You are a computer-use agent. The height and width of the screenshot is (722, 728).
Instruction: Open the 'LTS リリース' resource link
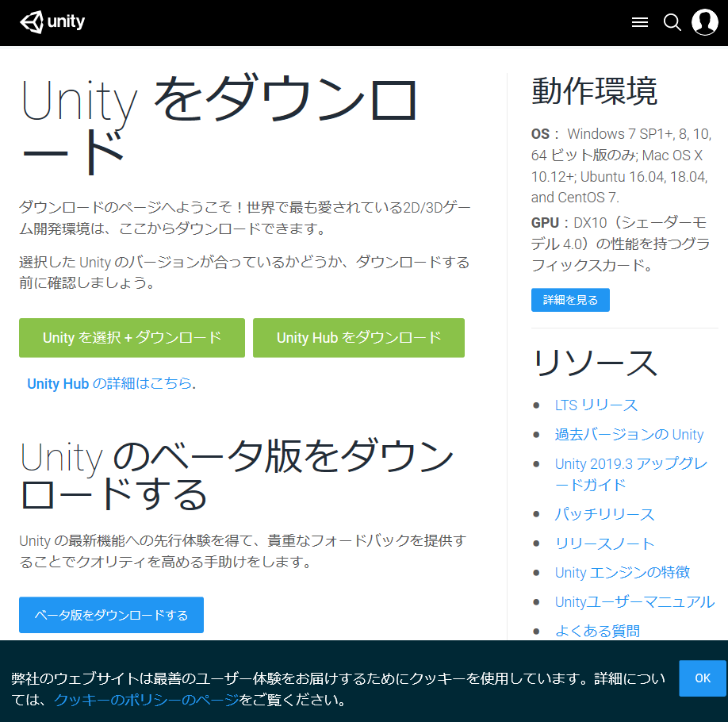click(x=596, y=405)
